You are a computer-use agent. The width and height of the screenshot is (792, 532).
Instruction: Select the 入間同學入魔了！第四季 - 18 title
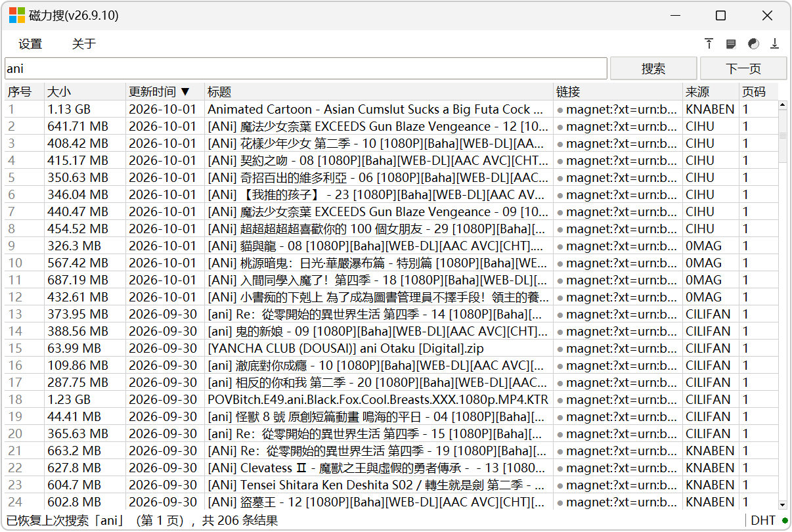point(378,280)
